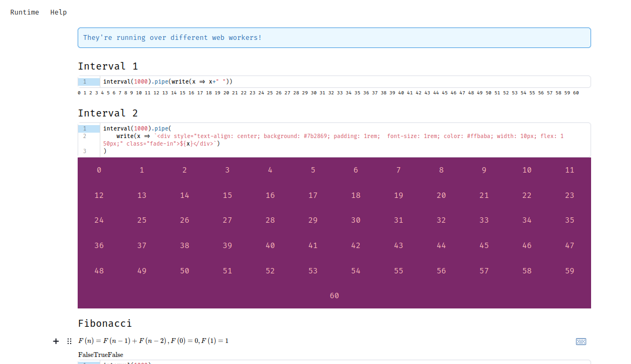Screen dimensions: 631x364
Task: Select tile 3 in the purple grid
Action: [x=228, y=170]
